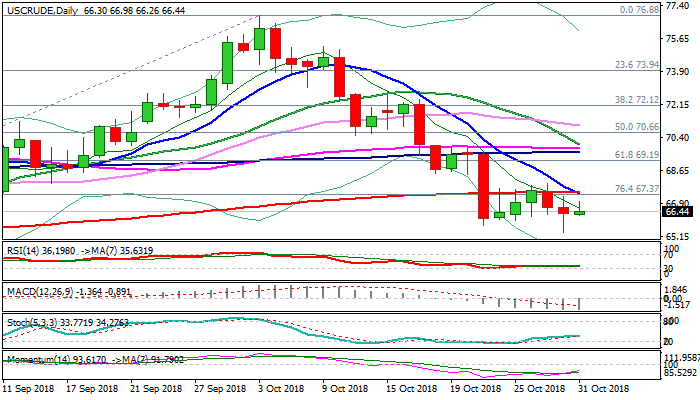Click the 21 Sep 2018 date label

(156, 388)
